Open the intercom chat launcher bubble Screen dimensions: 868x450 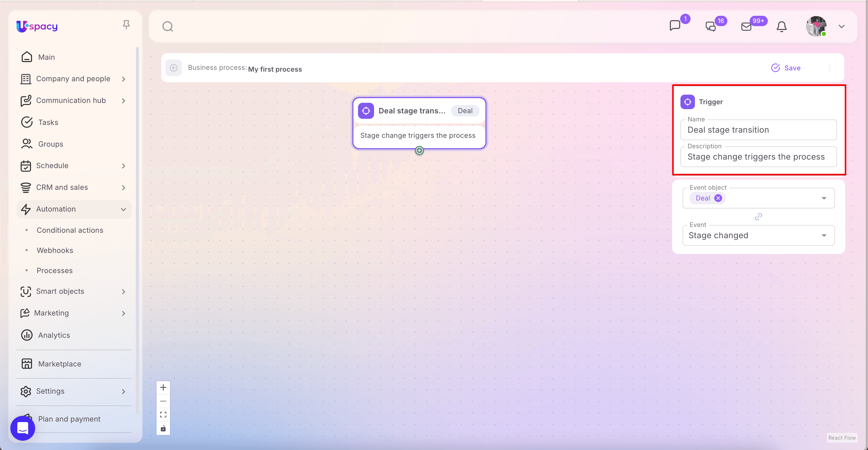coord(22,428)
